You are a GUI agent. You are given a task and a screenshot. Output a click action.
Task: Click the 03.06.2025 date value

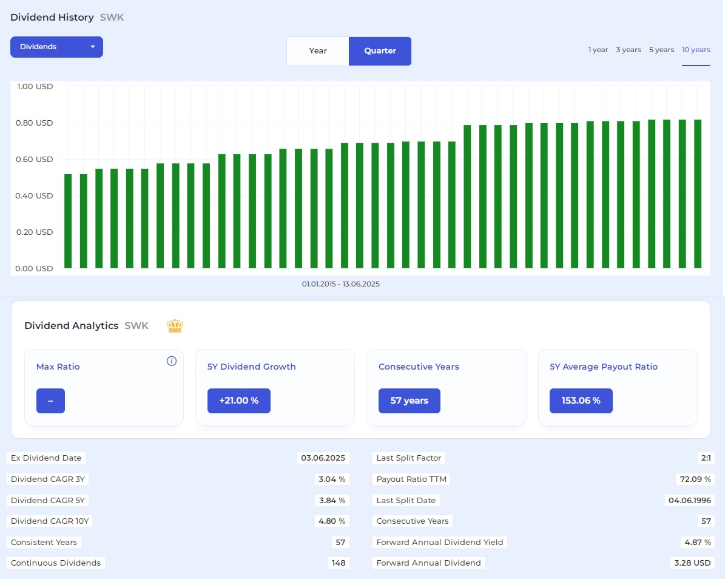coord(323,458)
